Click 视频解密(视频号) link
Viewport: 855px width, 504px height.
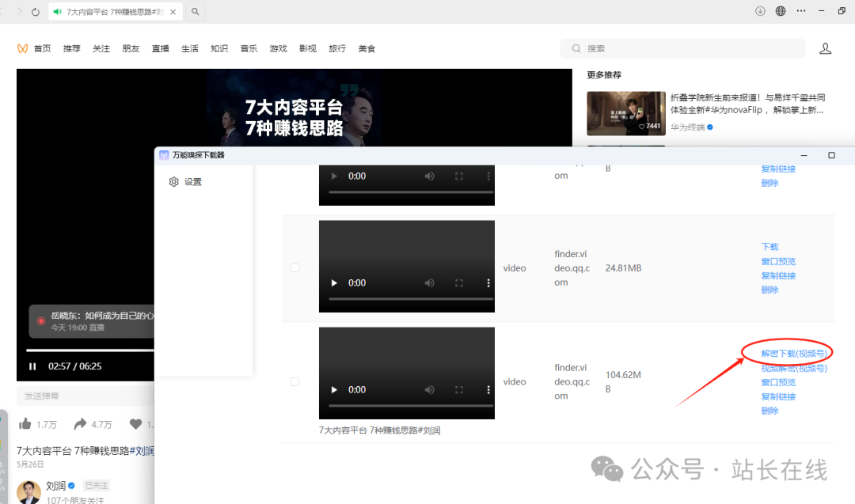pyautogui.click(x=794, y=369)
